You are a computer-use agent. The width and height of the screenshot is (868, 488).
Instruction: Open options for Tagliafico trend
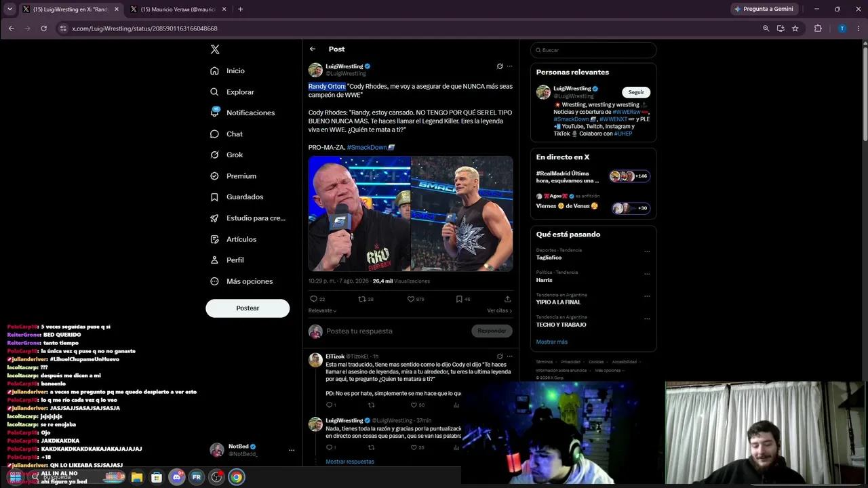point(647,251)
